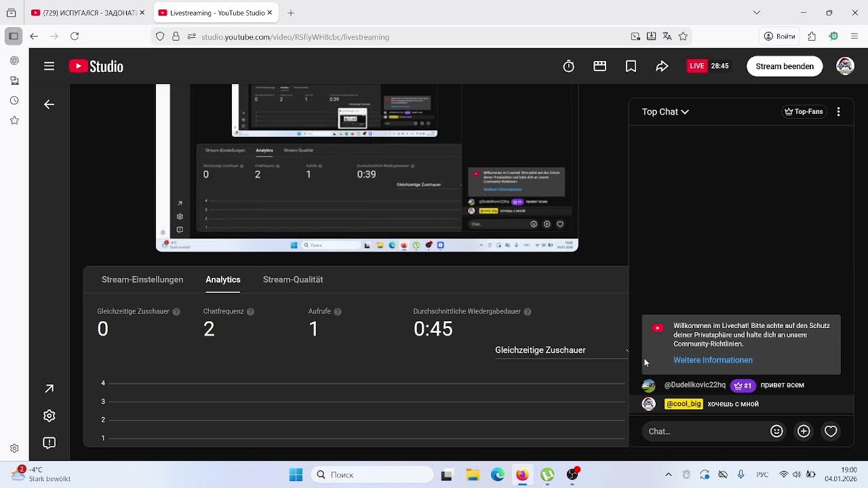
Task: Open the browser application menu
Action: click(x=854, y=37)
